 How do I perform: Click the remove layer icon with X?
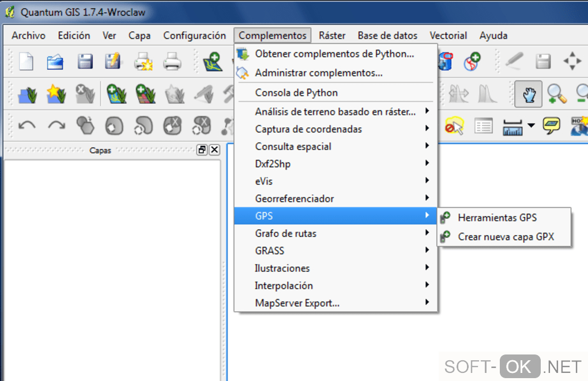pos(85,94)
